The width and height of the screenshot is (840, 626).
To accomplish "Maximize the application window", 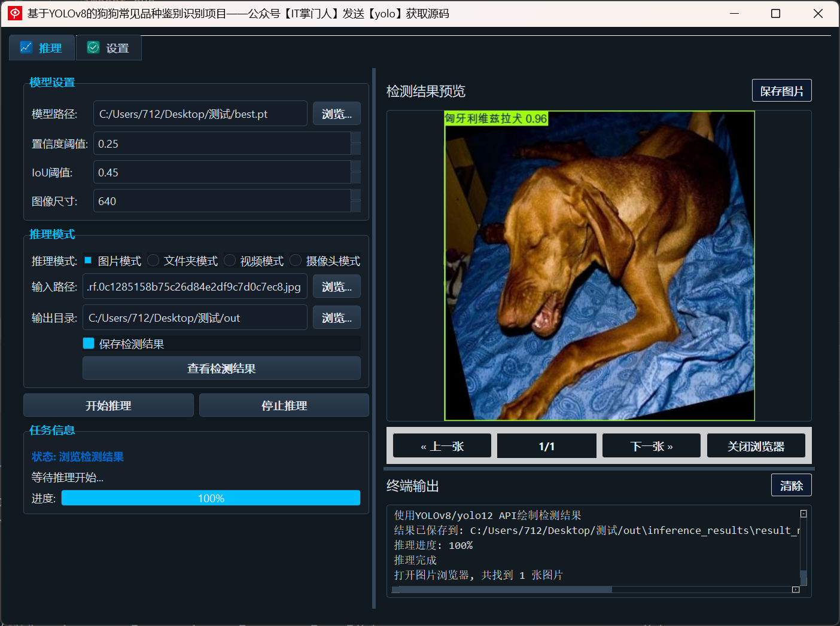I will pyautogui.click(x=776, y=13).
